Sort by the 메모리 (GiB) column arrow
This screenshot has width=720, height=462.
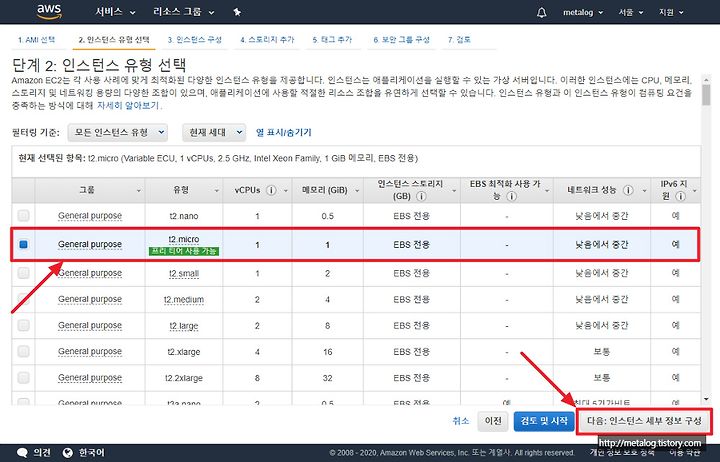click(x=357, y=191)
